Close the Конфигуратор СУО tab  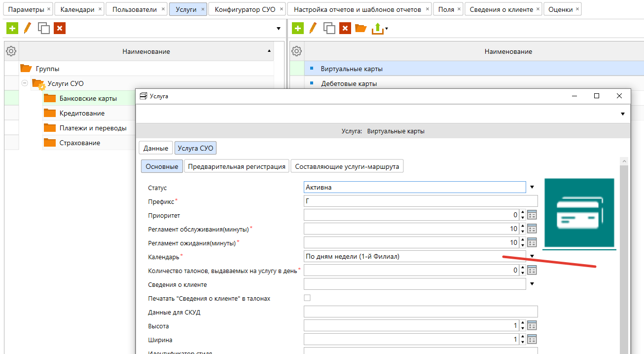(281, 9)
